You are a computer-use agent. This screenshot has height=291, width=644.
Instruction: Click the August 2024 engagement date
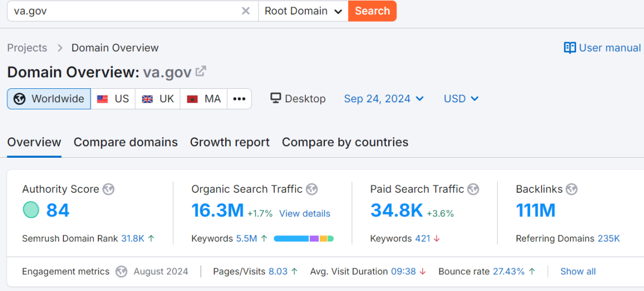point(161,272)
